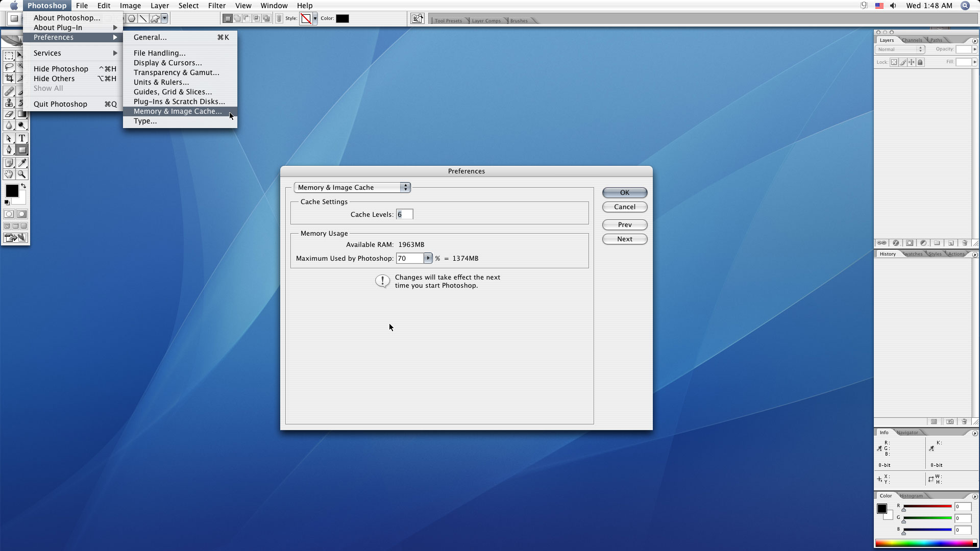Set foreground color via the black swatch

tap(12, 190)
